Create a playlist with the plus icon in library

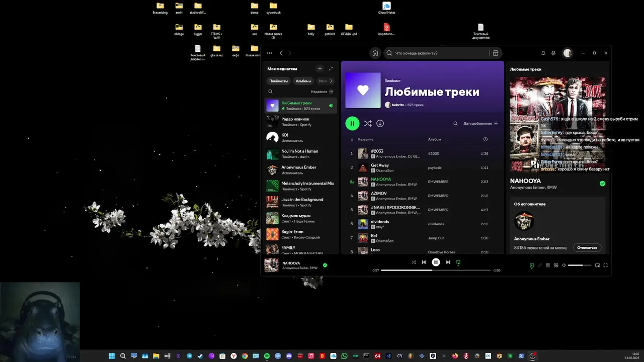click(320, 68)
